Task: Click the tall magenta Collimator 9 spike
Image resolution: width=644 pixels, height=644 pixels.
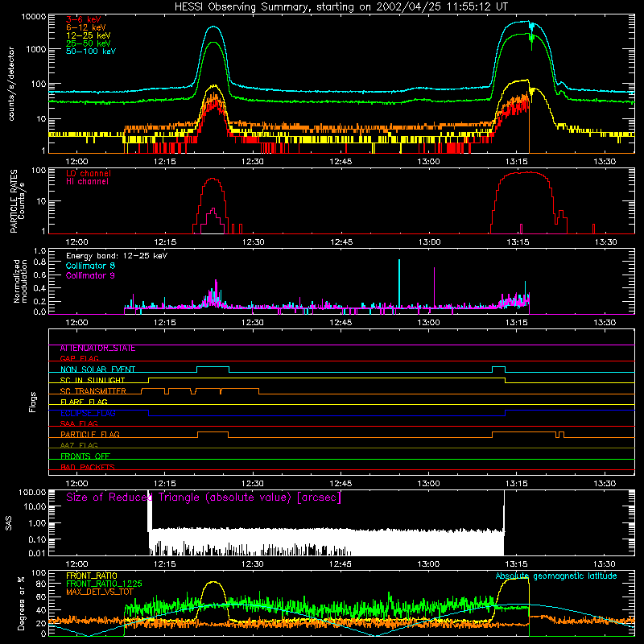Action: tap(434, 287)
